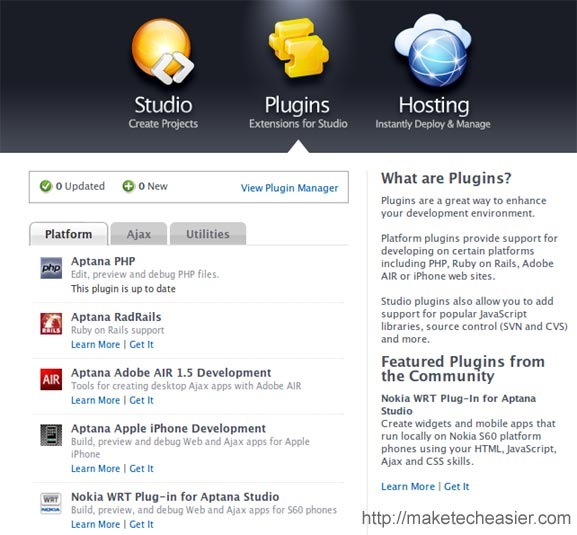Click 'This plugin is up to date' text
The width and height of the screenshot is (577, 535).
coord(123,289)
